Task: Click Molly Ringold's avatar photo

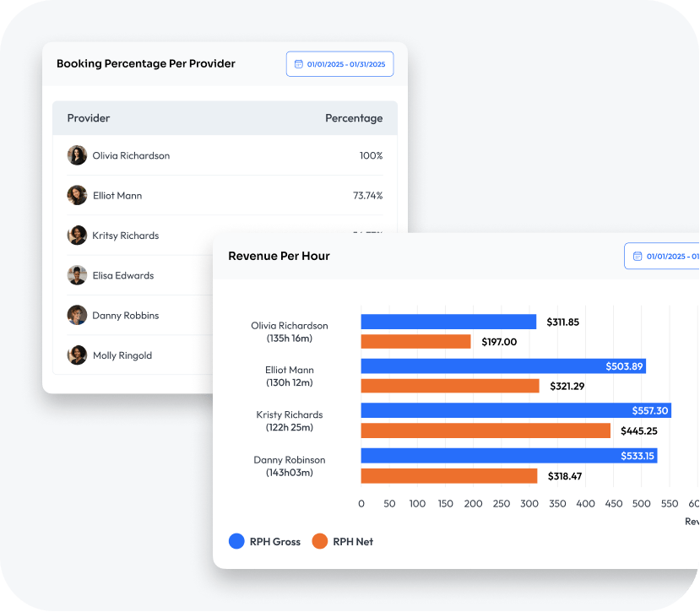Action: point(78,355)
